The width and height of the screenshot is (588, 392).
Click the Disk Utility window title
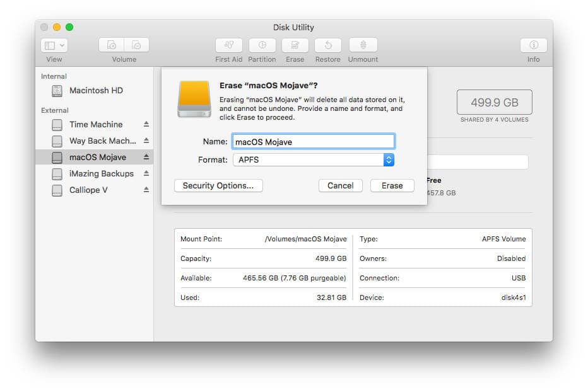293,27
